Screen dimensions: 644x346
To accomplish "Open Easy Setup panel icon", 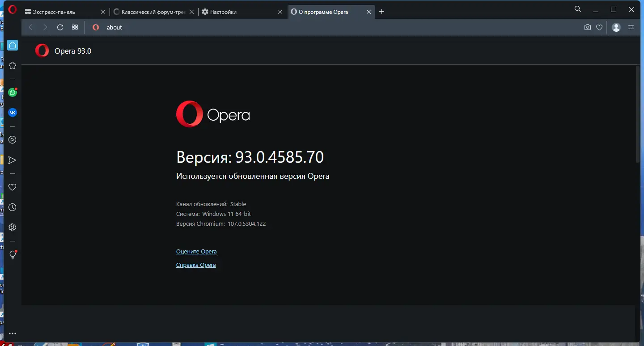I will click(631, 27).
